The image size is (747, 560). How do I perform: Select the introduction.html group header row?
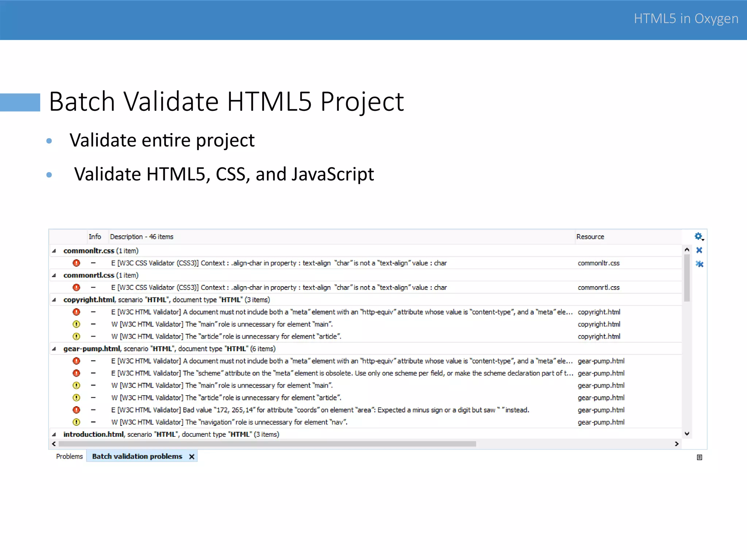click(x=365, y=434)
